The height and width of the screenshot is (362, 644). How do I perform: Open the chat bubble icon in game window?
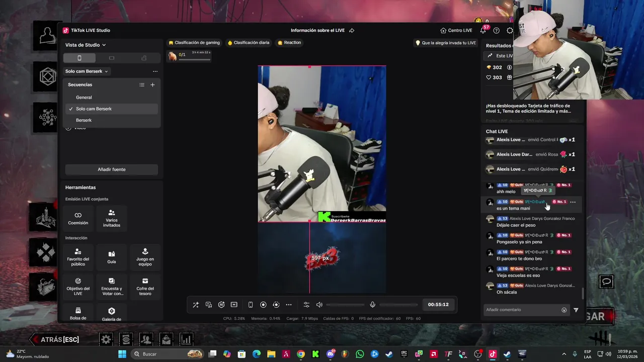(606, 282)
